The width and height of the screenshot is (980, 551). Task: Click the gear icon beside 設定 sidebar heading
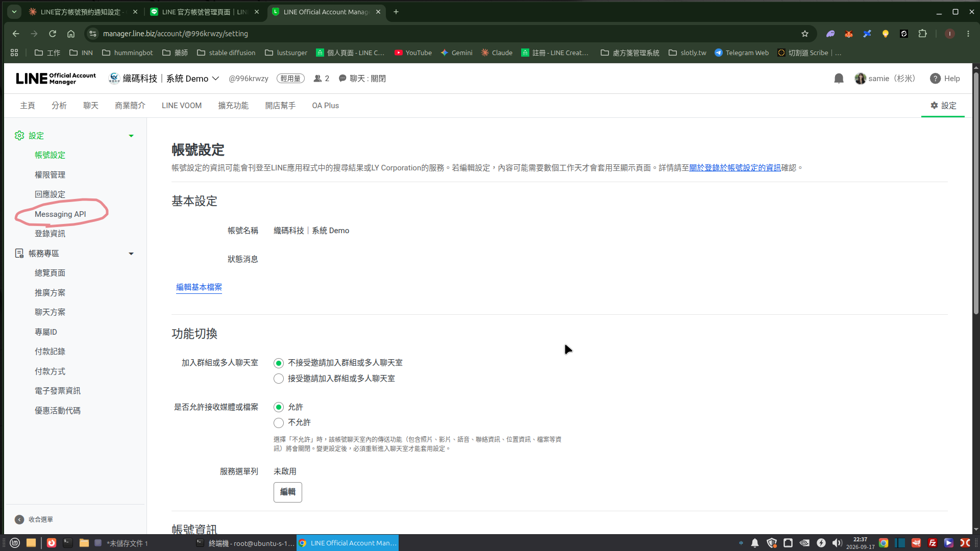19,136
